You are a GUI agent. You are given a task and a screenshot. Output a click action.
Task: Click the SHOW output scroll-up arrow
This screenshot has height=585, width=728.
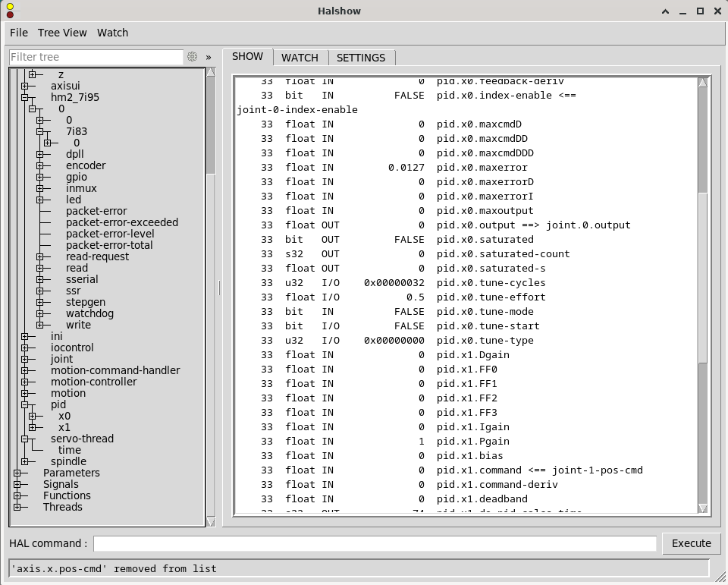(x=702, y=83)
